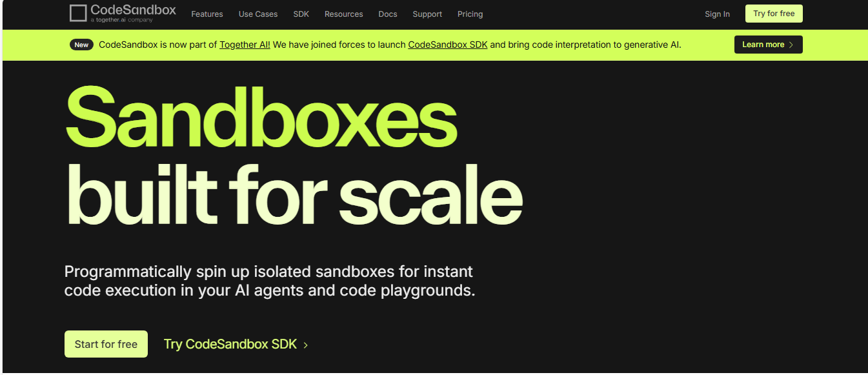Image resolution: width=868 pixels, height=375 pixels.
Task: Click the 'Programmatically spin up isolated sandboxes' paragraph
Action: (x=270, y=281)
